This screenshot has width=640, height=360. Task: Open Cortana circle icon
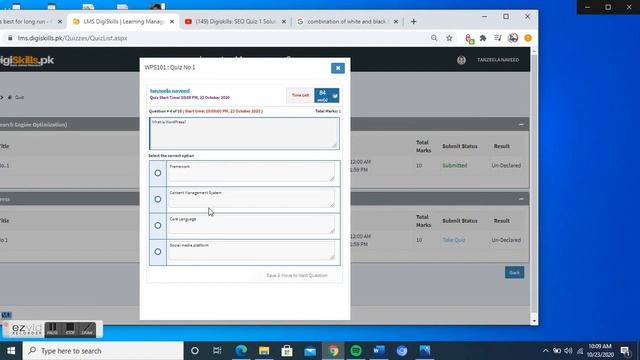[195, 351]
